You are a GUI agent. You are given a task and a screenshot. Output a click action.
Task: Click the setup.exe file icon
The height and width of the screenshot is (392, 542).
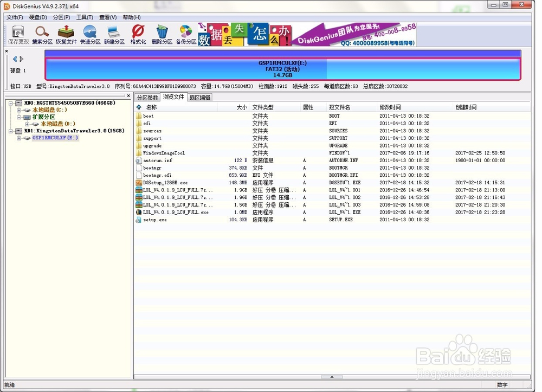(139, 220)
